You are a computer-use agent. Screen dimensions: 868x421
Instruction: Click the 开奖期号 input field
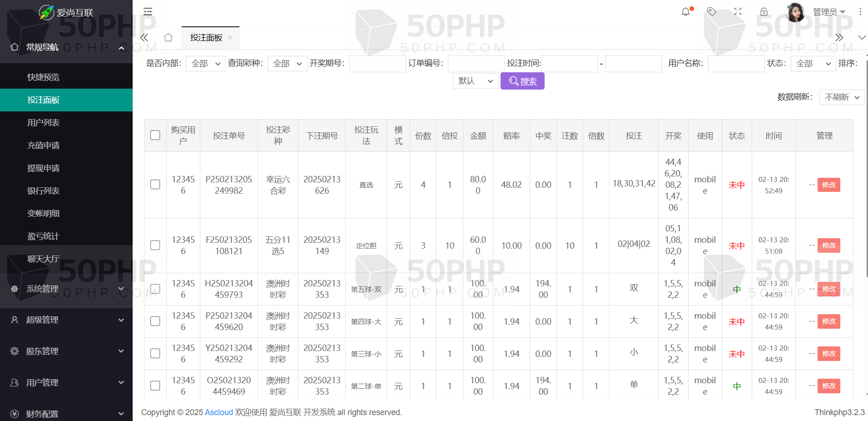pyautogui.click(x=377, y=64)
